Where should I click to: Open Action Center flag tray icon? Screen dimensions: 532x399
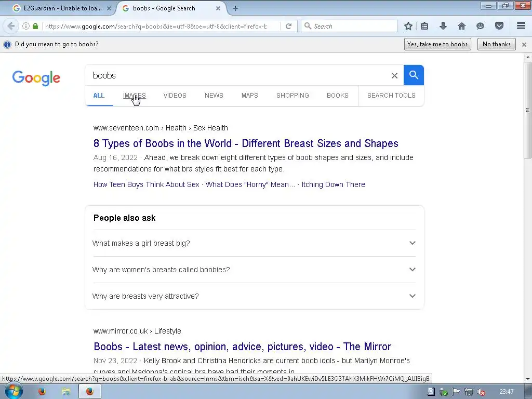click(x=456, y=392)
